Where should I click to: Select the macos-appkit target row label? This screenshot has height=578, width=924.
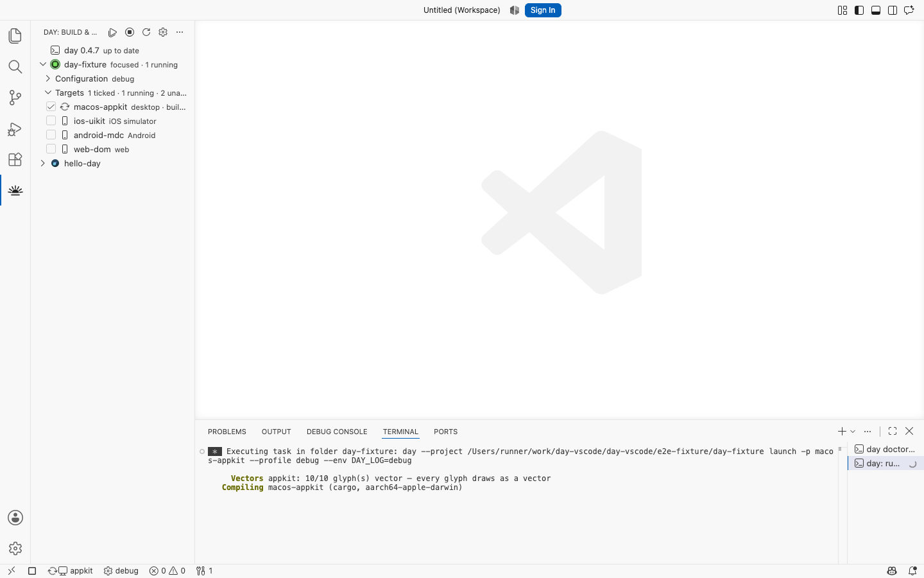click(100, 107)
